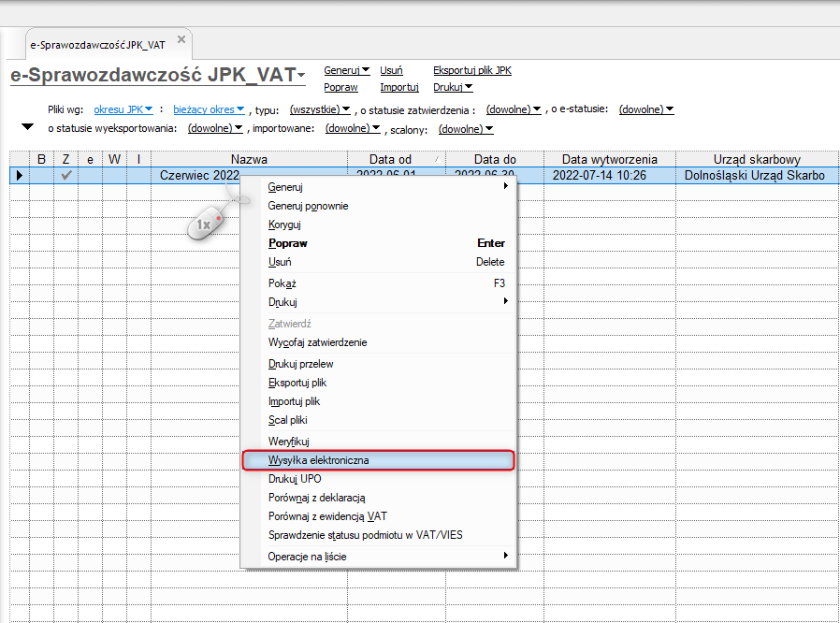Open the e-Sprawozdawczość JPK_VAT tab
840x623 pixels.
(x=97, y=45)
